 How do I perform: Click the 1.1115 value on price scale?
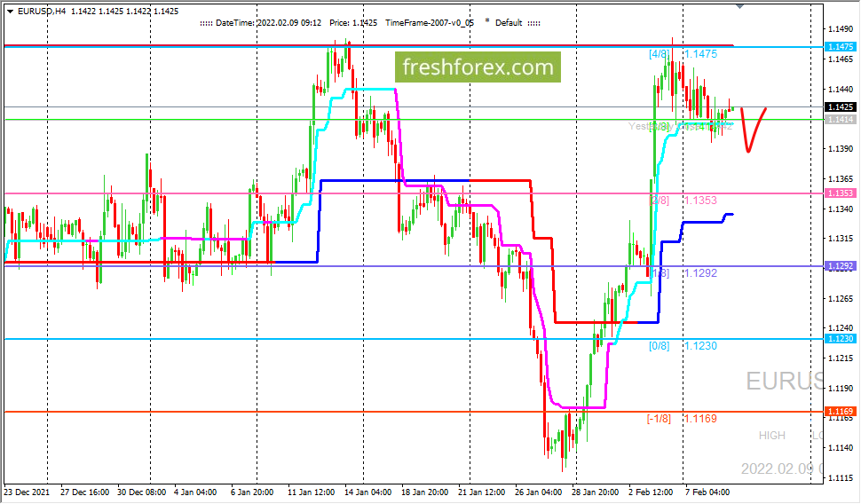(840, 478)
